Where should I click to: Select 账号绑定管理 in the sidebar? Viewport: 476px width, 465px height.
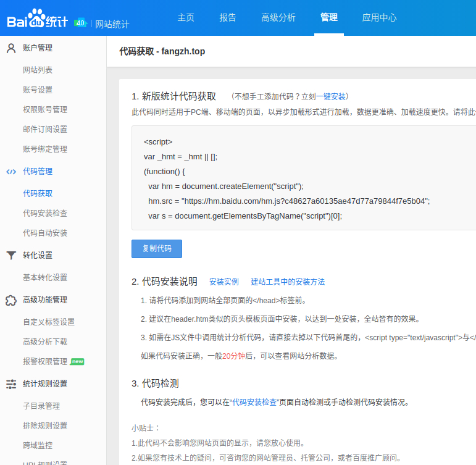pyautogui.click(x=45, y=149)
